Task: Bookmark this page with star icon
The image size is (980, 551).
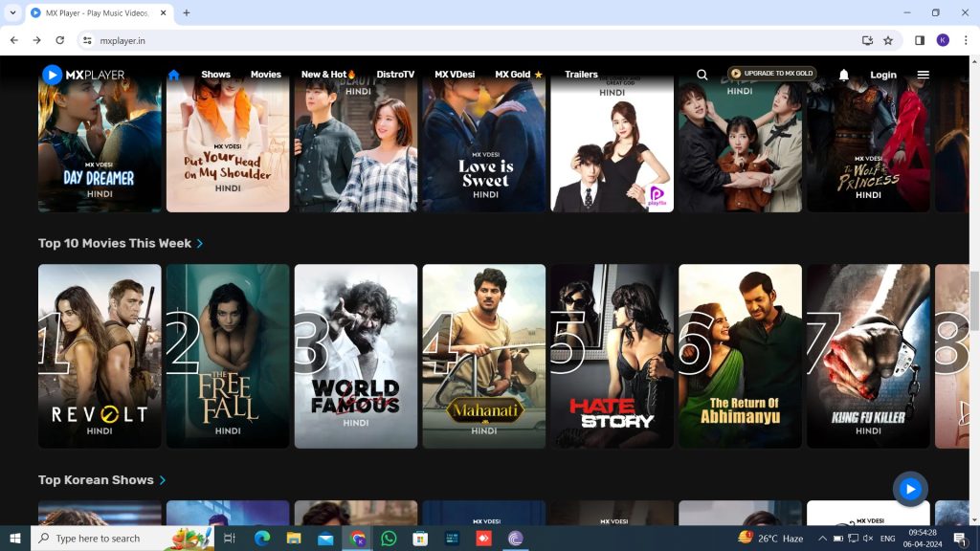Action: point(888,40)
